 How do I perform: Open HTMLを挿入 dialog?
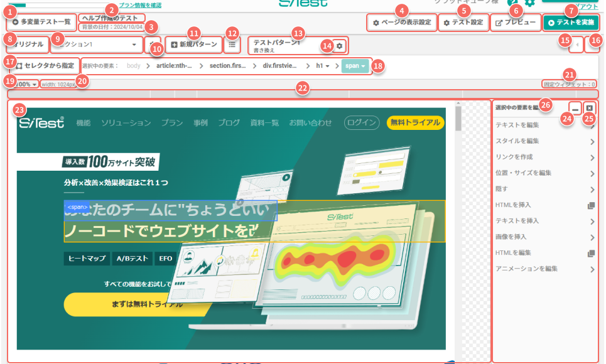(x=545, y=205)
